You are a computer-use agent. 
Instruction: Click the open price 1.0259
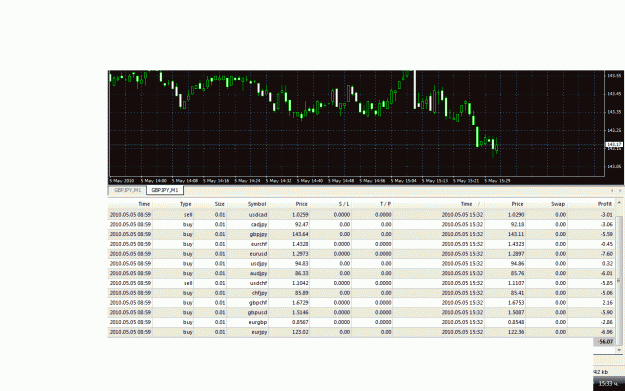(300, 214)
